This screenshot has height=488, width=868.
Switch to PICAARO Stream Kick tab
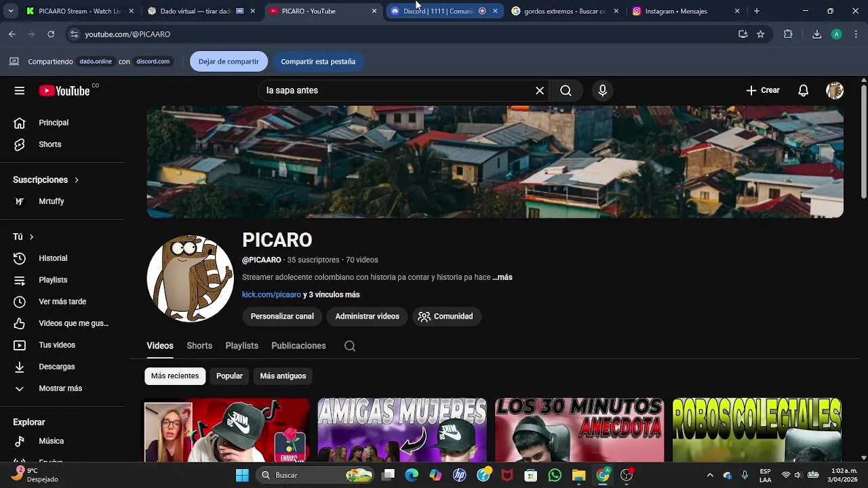[75, 11]
